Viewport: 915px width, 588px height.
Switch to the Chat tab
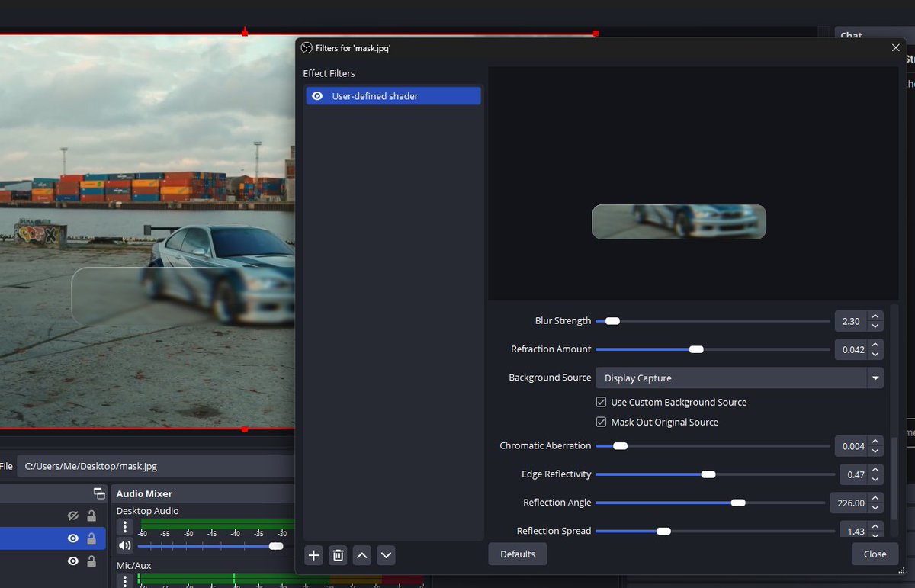click(850, 35)
